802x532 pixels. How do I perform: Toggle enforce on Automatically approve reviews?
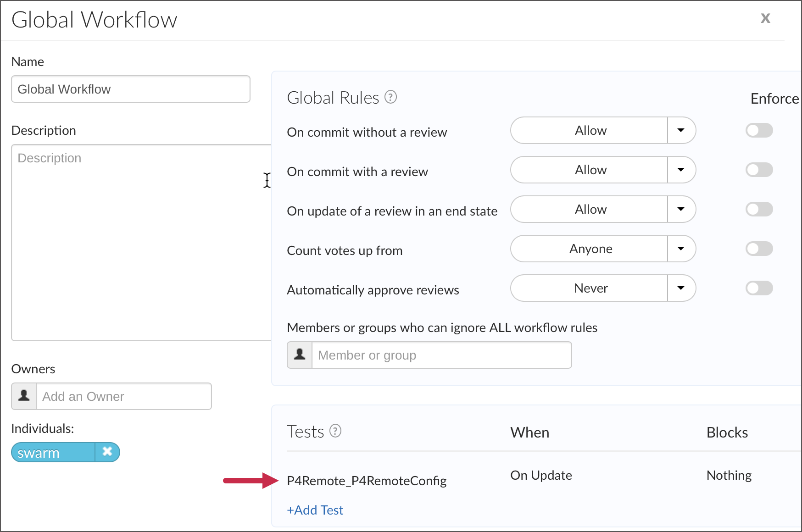(758, 288)
